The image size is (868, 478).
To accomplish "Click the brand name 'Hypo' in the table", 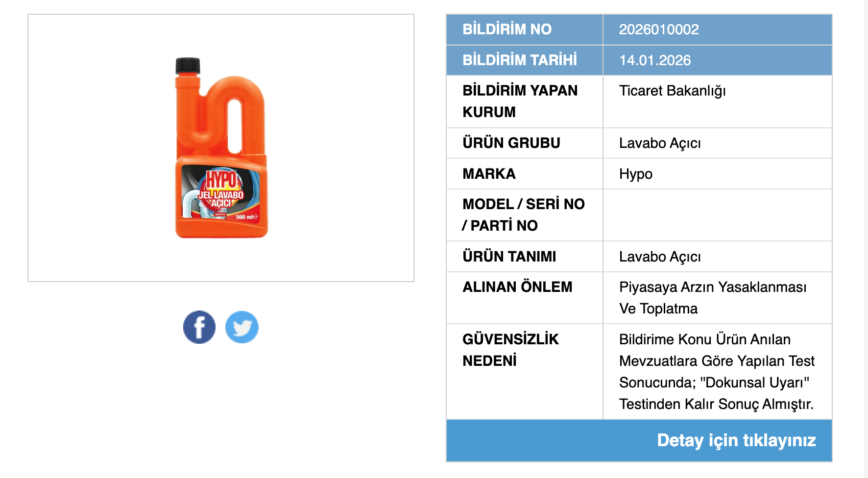I will coord(635,174).
